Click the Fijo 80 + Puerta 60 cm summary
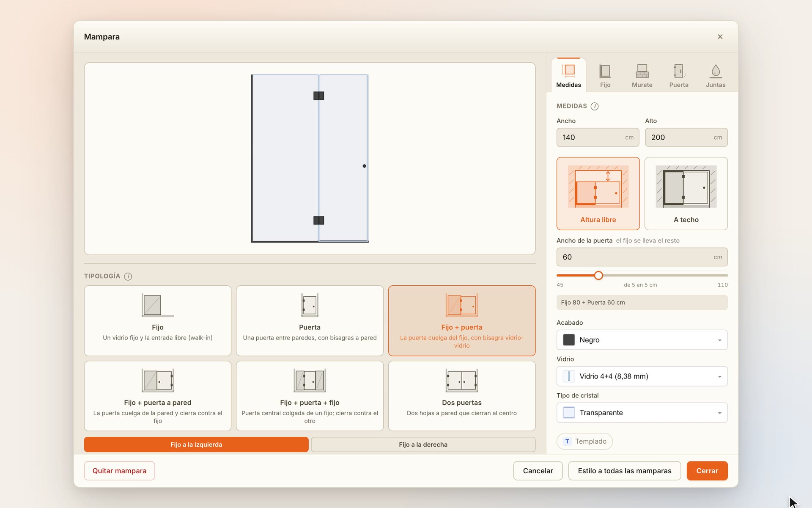 click(x=642, y=303)
